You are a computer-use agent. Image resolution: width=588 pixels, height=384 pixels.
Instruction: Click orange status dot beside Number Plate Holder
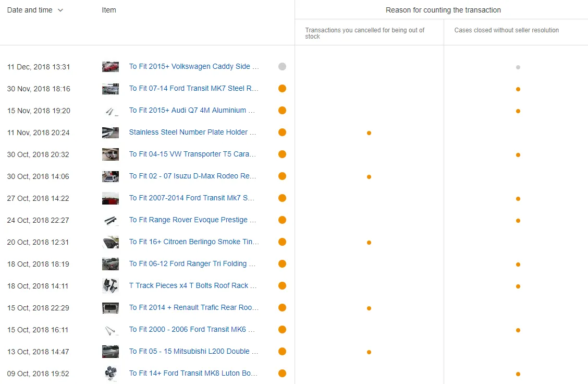click(x=283, y=132)
